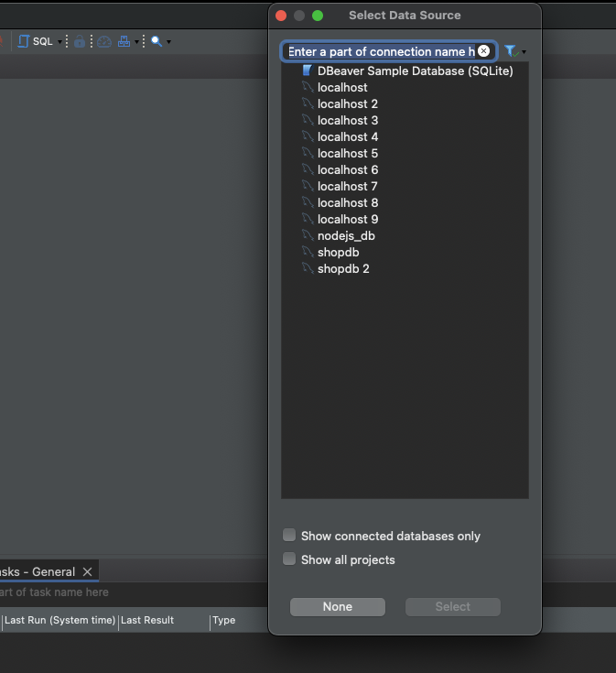Sort by Type column header
Screen dimensions: 616x673
point(224,620)
